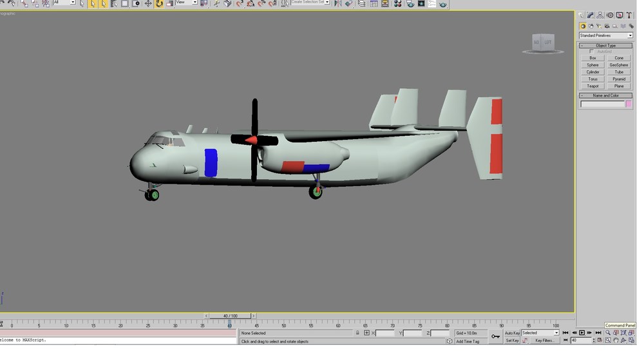Open the Selected key filter dropdown
This screenshot has width=644, height=362.
(x=540, y=333)
